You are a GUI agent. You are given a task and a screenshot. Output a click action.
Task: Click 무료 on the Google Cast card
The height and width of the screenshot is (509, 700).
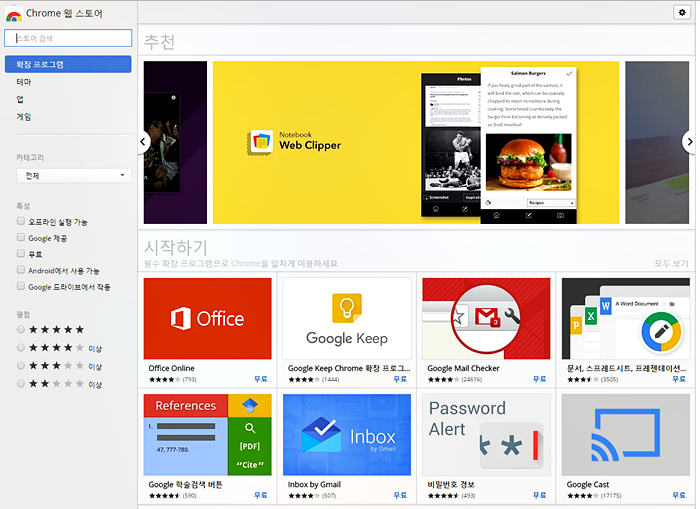tap(679, 495)
